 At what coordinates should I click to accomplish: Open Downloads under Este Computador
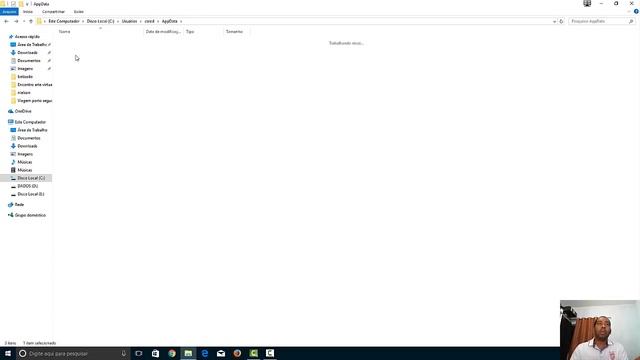coord(27,146)
